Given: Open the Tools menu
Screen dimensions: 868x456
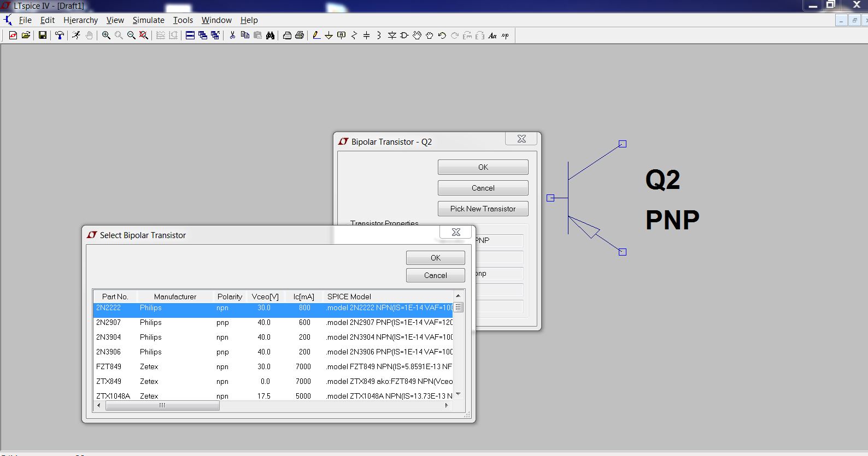Looking at the screenshot, I should tap(183, 20).
